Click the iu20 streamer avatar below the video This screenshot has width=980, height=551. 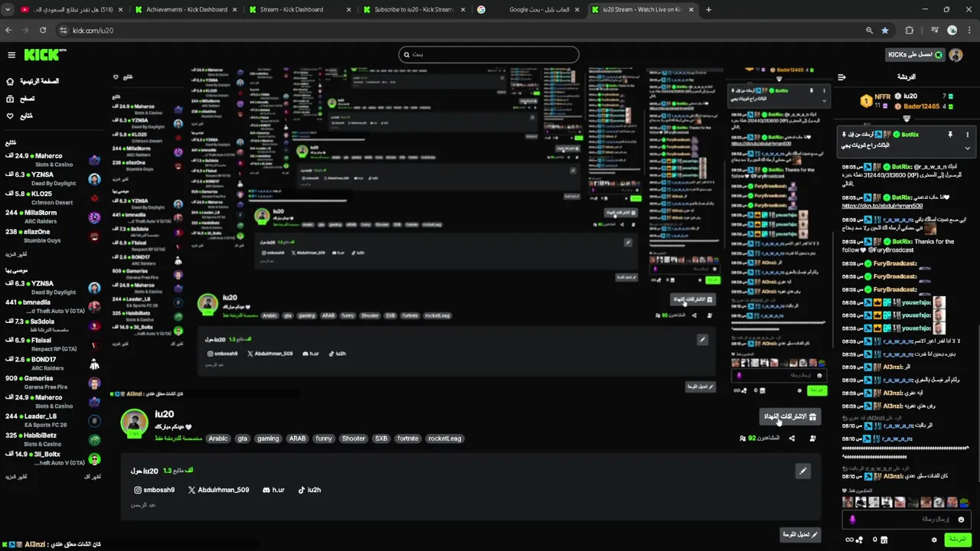point(135,423)
